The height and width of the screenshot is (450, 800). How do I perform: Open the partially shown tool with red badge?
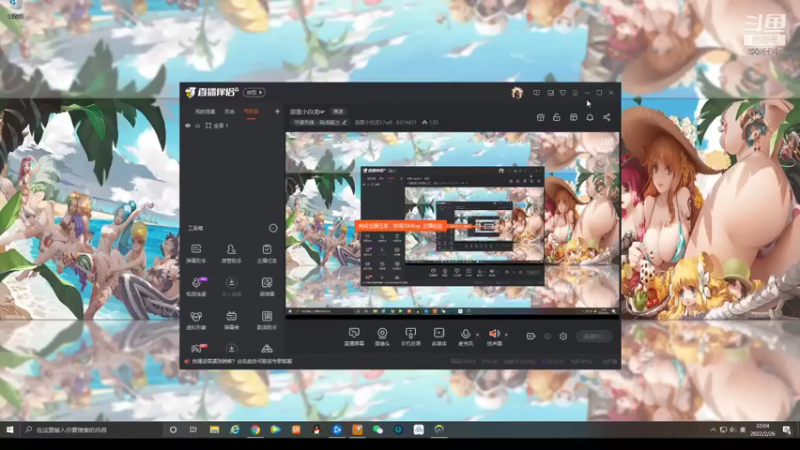197,348
